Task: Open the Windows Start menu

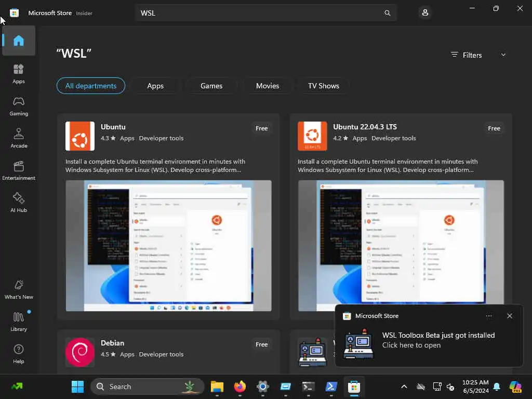Action: [x=78, y=387]
